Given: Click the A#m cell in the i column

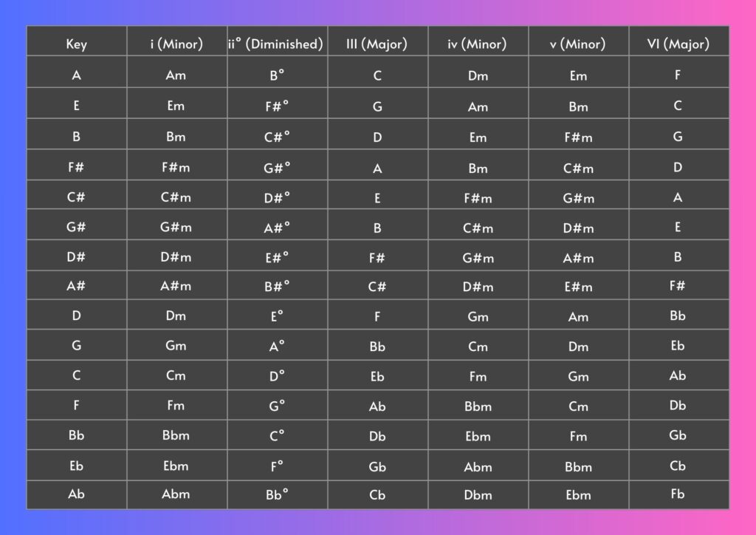Looking at the screenshot, I should pos(176,287).
